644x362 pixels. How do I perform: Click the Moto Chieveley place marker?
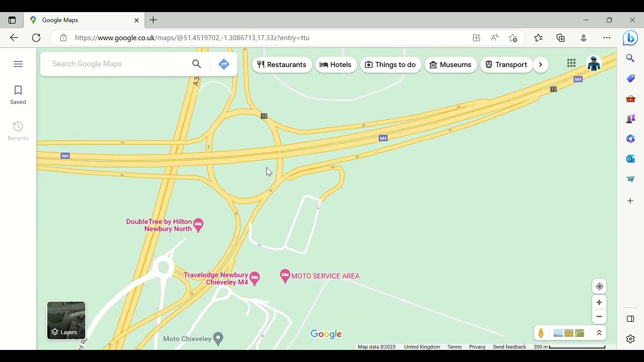pos(218,338)
